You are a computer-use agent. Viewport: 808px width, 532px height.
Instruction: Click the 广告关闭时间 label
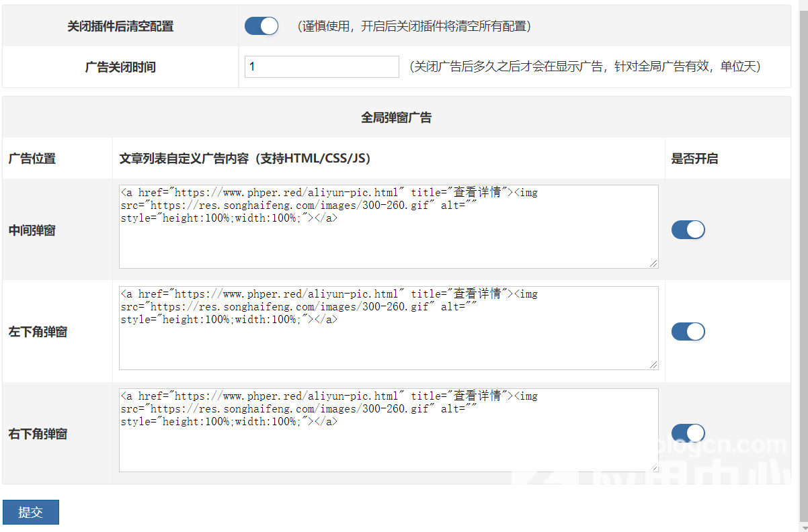(x=120, y=67)
